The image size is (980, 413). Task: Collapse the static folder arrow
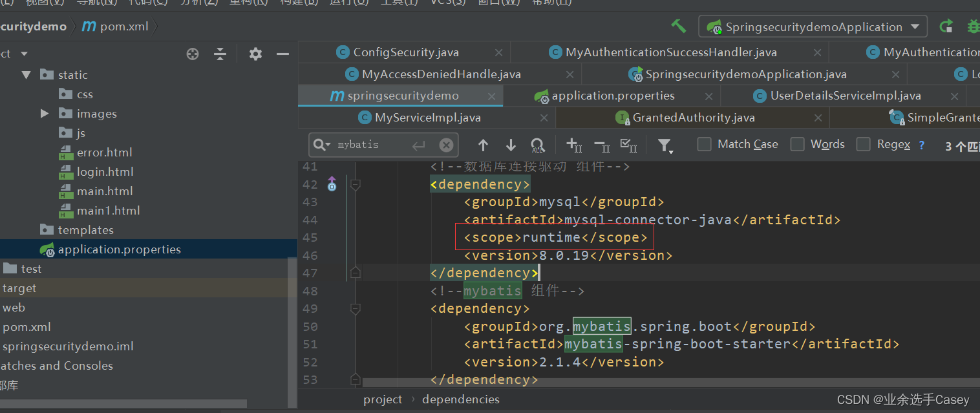[x=26, y=75]
